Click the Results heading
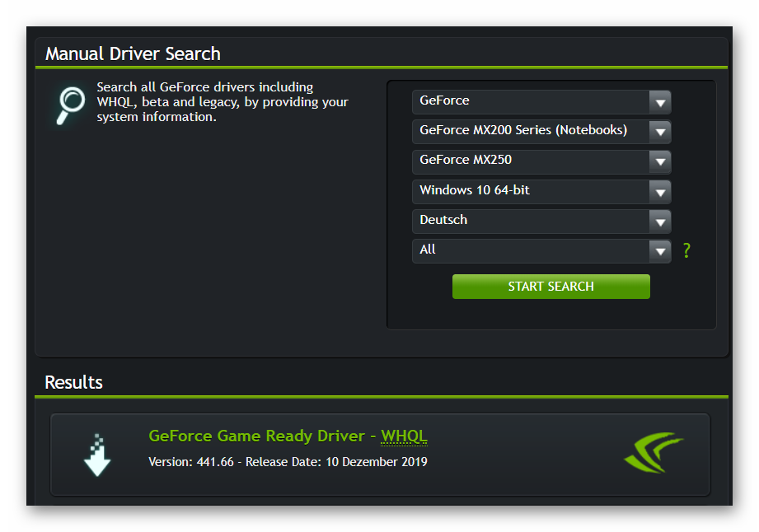 point(73,382)
